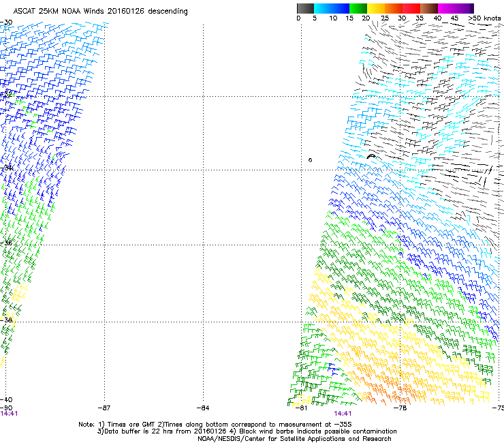Click the '-81' longitude axis label
This screenshot has width=504, height=443.
[301, 408]
